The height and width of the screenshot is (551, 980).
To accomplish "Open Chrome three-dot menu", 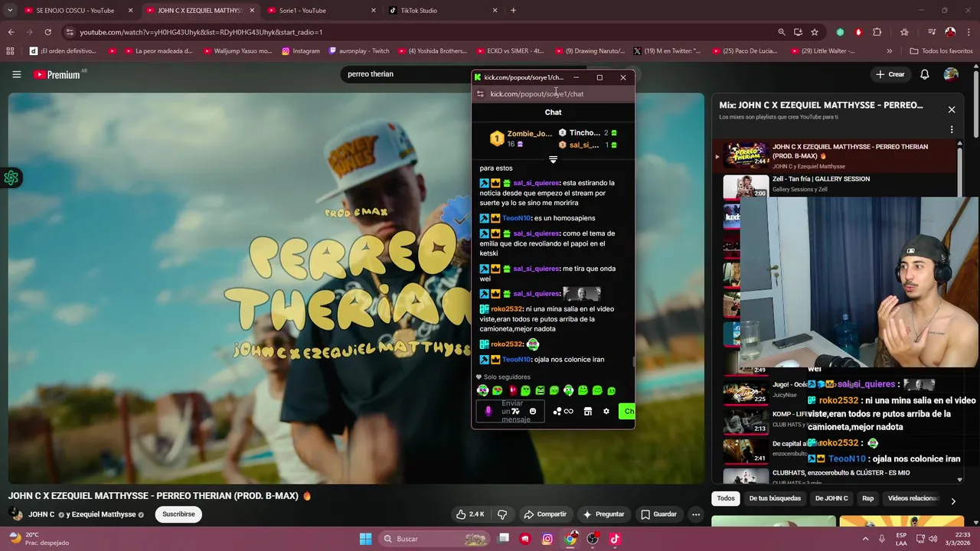I will (x=969, y=32).
